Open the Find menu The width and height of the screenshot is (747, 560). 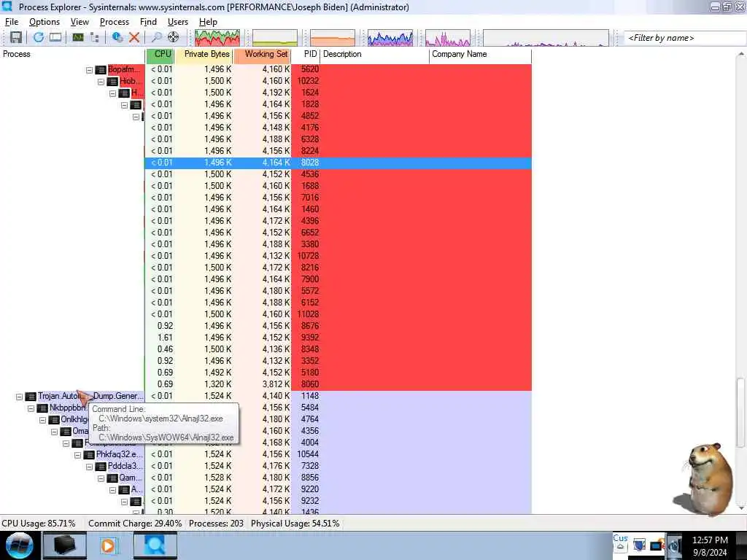(148, 22)
